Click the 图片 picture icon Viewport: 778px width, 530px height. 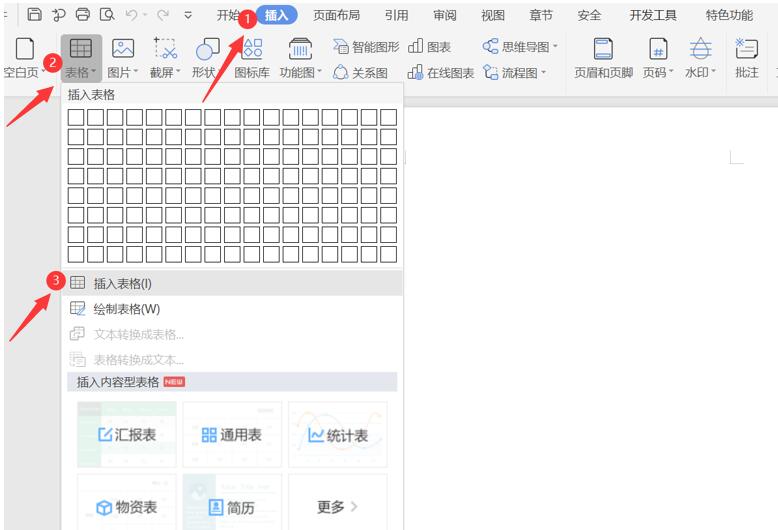[x=123, y=49]
